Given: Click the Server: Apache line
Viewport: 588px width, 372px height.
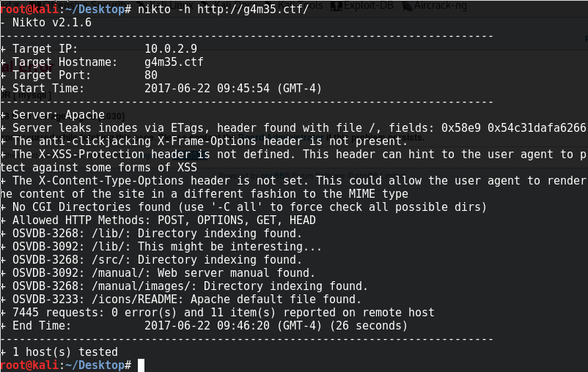Looking at the screenshot, I should 59,115.
